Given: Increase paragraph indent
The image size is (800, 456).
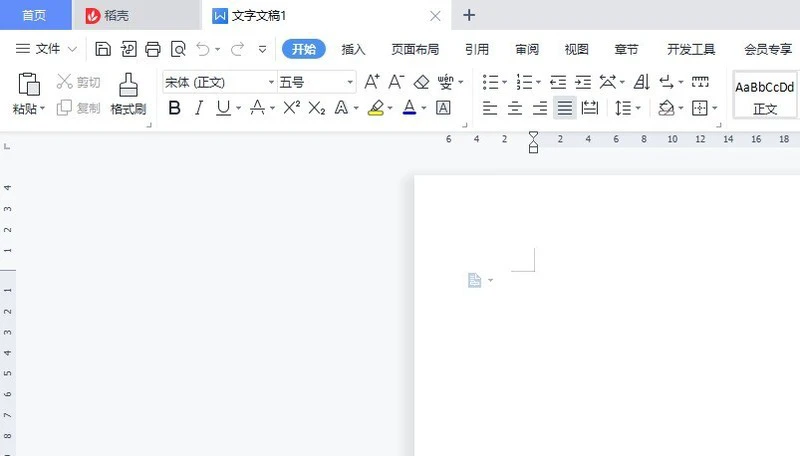Looking at the screenshot, I should 583,82.
